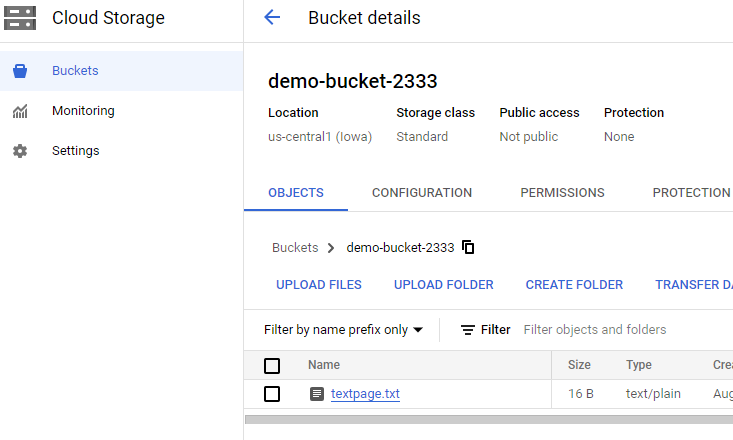Image resolution: width=733 pixels, height=440 pixels.
Task: Click the Bucket details page title
Action: (x=364, y=18)
